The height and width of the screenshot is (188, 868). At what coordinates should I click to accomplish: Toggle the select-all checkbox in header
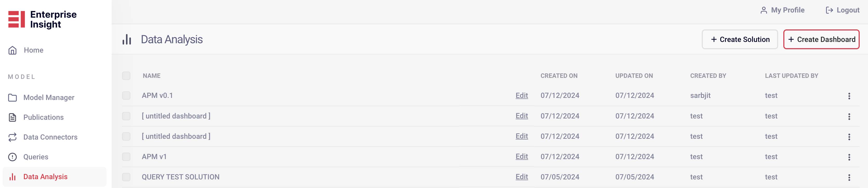click(x=126, y=76)
